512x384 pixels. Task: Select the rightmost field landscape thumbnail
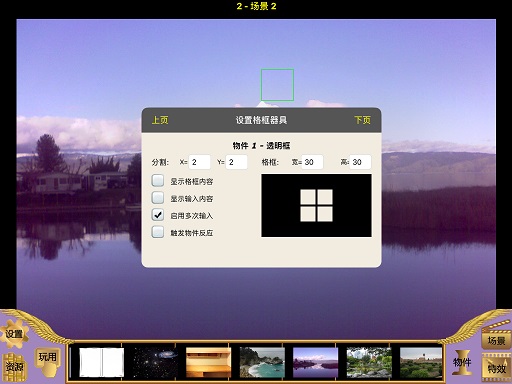pyautogui.click(x=421, y=362)
